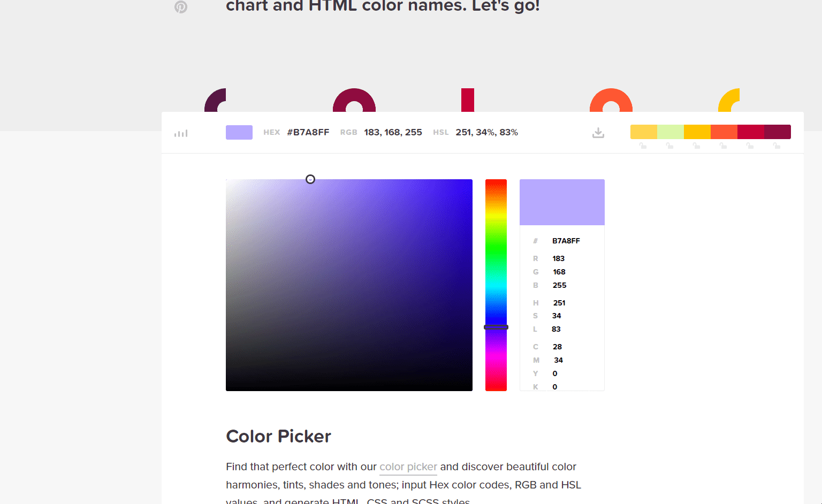
Task: Click the HSL 251, 34%, 83% value
Action: point(486,132)
